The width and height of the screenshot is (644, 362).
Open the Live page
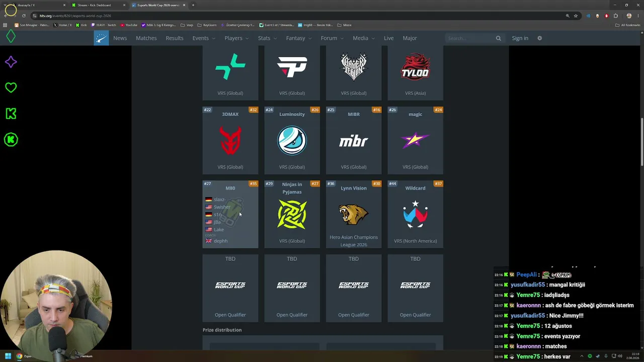388,38
